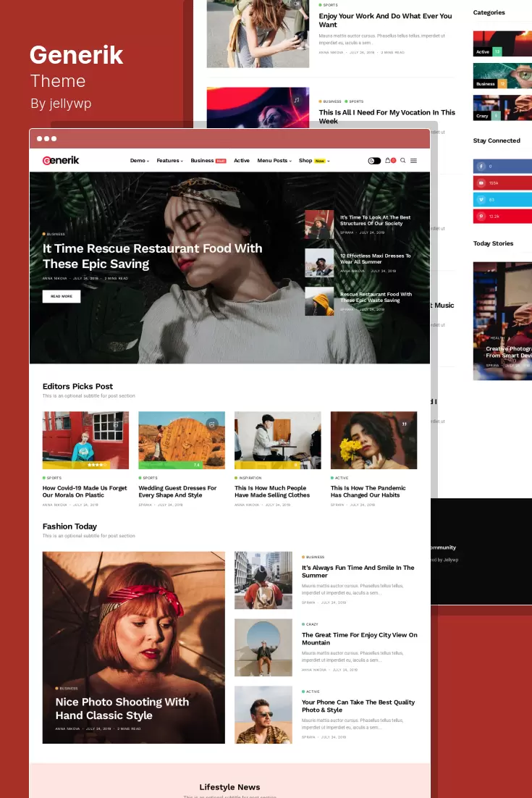This screenshot has height=798, width=532.
Task: Expand the Demo menu dropdown
Action: 140,161
